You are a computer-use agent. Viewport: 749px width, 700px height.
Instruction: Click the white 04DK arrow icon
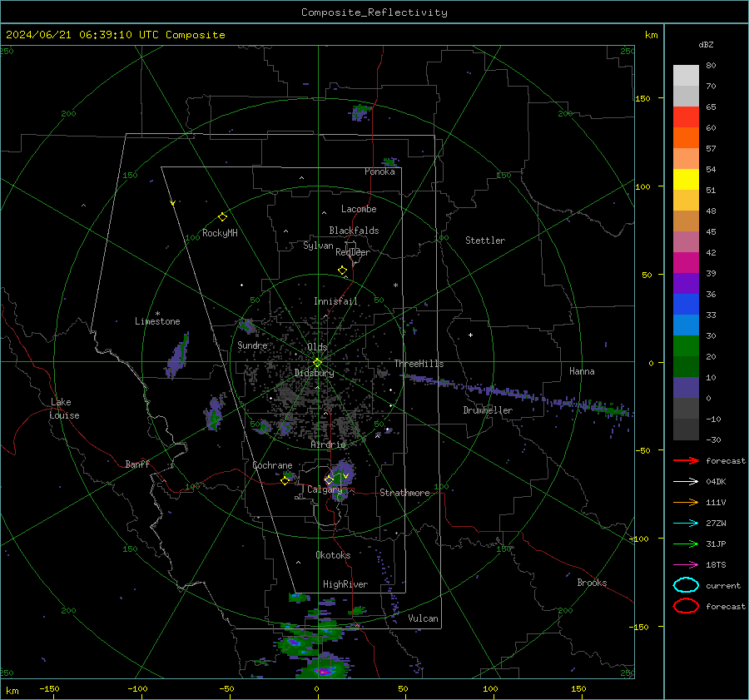pos(686,481)
